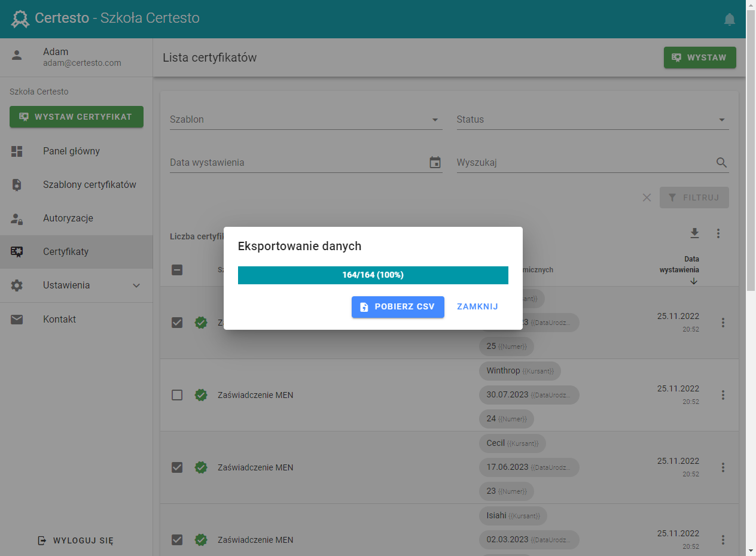Image resolution: width=756 pixels, height=556 pixels.
Task: Click the Pobierz CSV button
Action: tap(398, 307)
